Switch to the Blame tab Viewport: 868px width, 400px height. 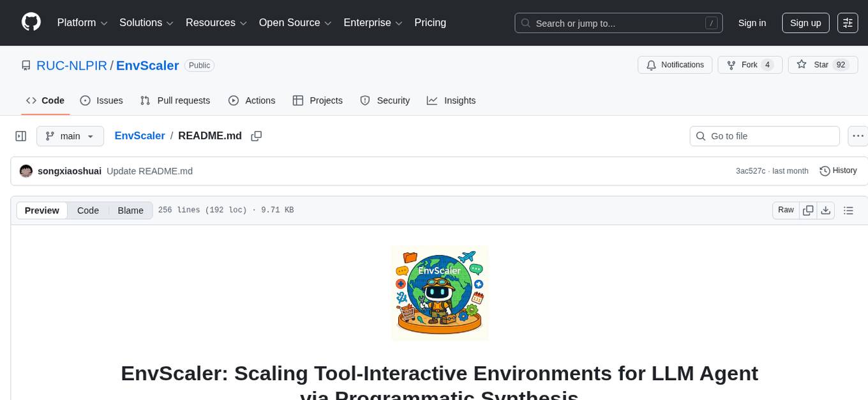tap(130, 210)
